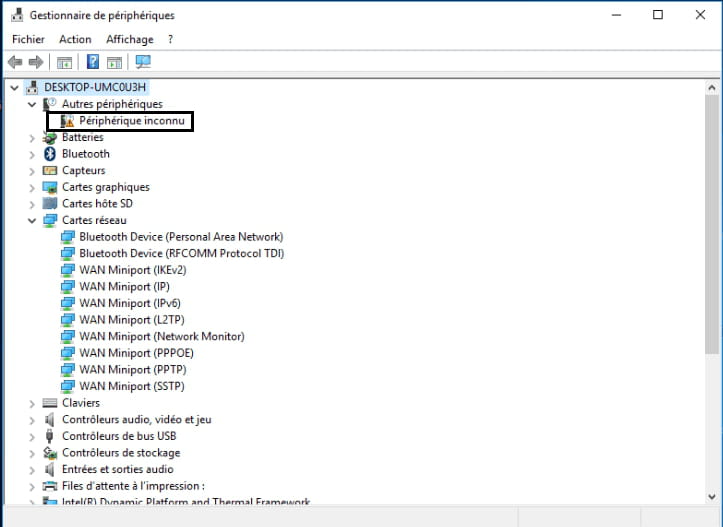The height and width of the screenshot is (527, 723).
Task: Click the Contrôleurs de bus USB icon
Action: (x=49, y=436)
